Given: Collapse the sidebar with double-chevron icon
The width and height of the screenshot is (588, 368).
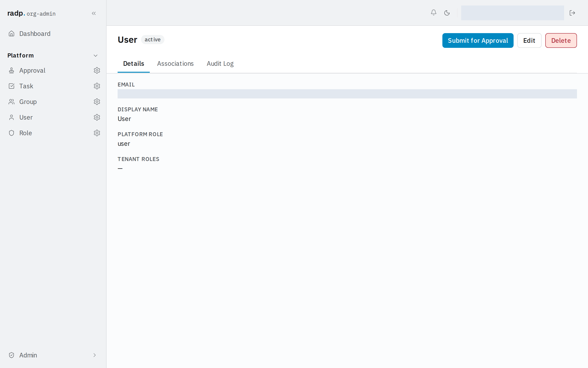Looking at the screenshot, I should (x=94, y=13).
